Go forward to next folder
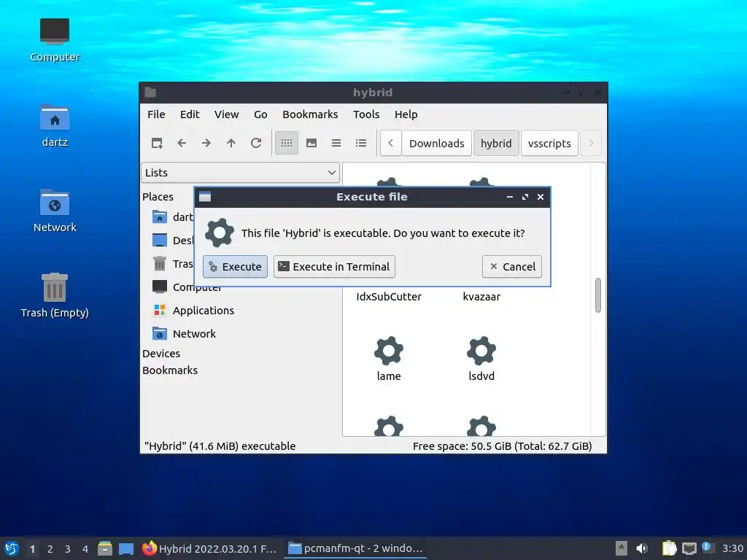747x560 pixels. [206, 143]
